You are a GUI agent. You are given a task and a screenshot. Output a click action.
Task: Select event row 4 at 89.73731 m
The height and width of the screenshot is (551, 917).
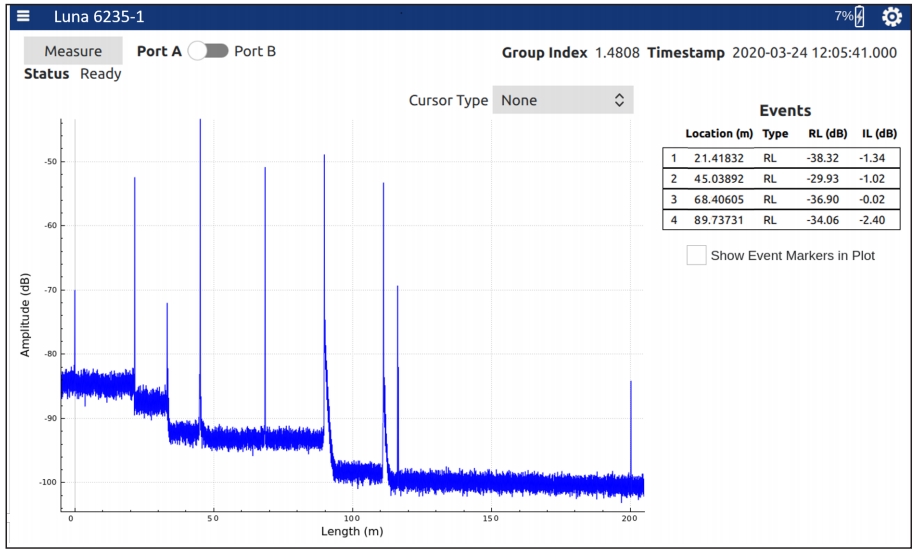781,220
